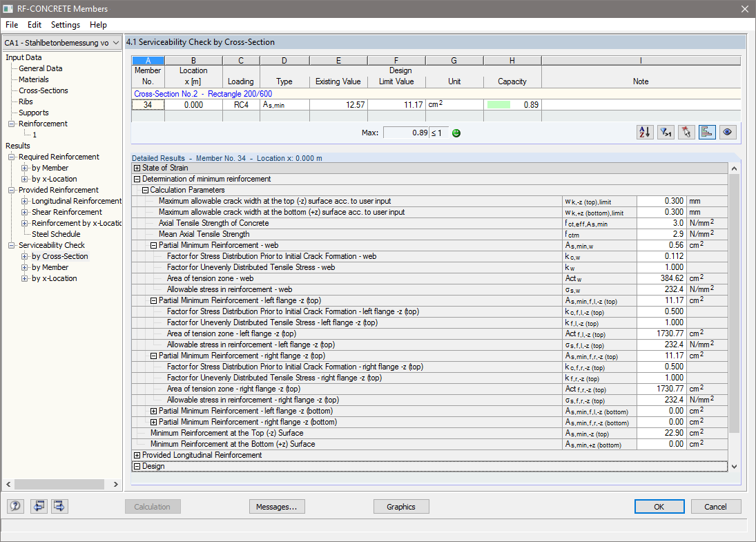This screenshot has height=542, width=756.
Task: Collapse Calculation Parameters node
Action: pos(145,190)
